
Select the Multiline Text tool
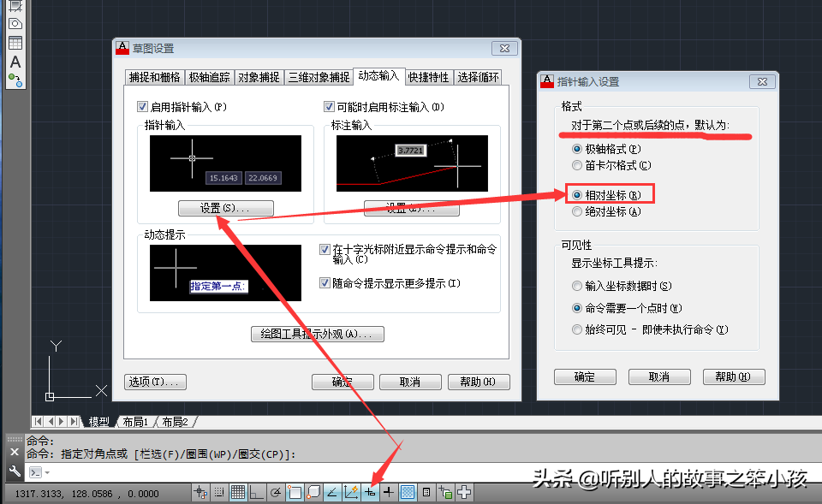(x=15, y=62)
